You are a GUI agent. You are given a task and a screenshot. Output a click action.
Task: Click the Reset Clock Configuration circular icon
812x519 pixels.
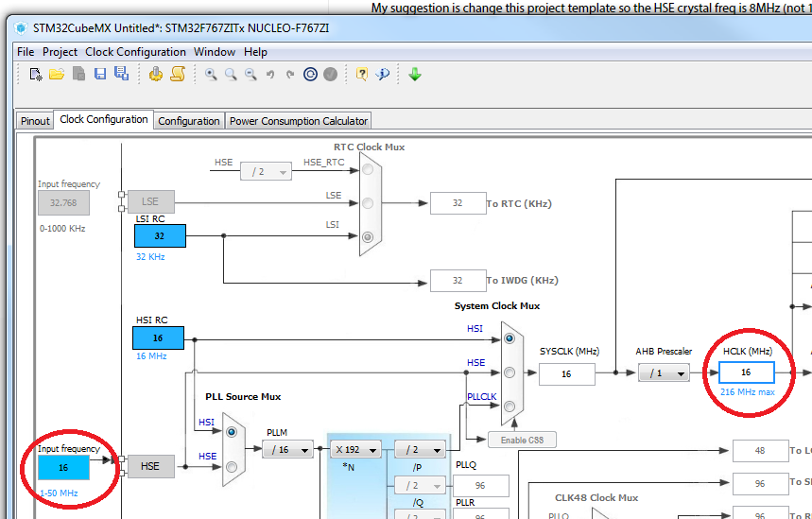[310, 75]
